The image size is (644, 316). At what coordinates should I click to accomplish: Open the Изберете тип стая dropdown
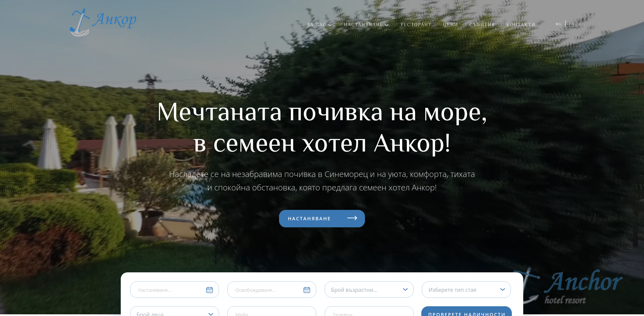point(466,289)
